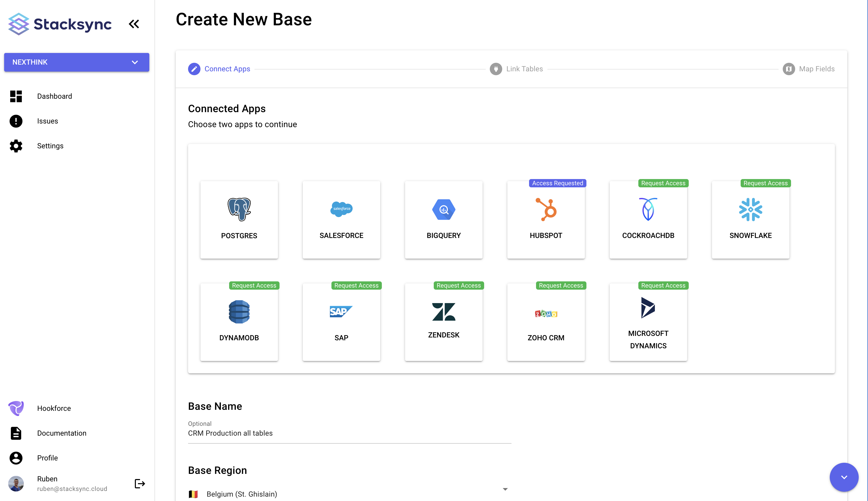Image resolution: width=868 pixels, height=501 pixels.
Task: Open the Documentation link
Action: 61,433
